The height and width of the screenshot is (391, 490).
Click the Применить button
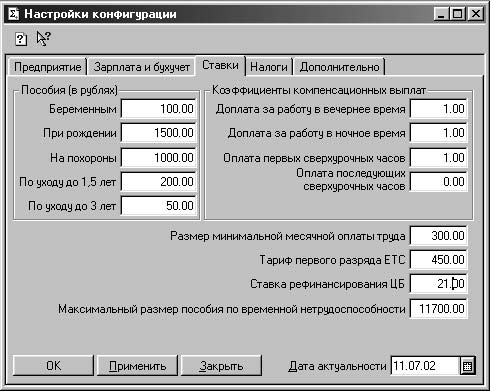(137, 366)
